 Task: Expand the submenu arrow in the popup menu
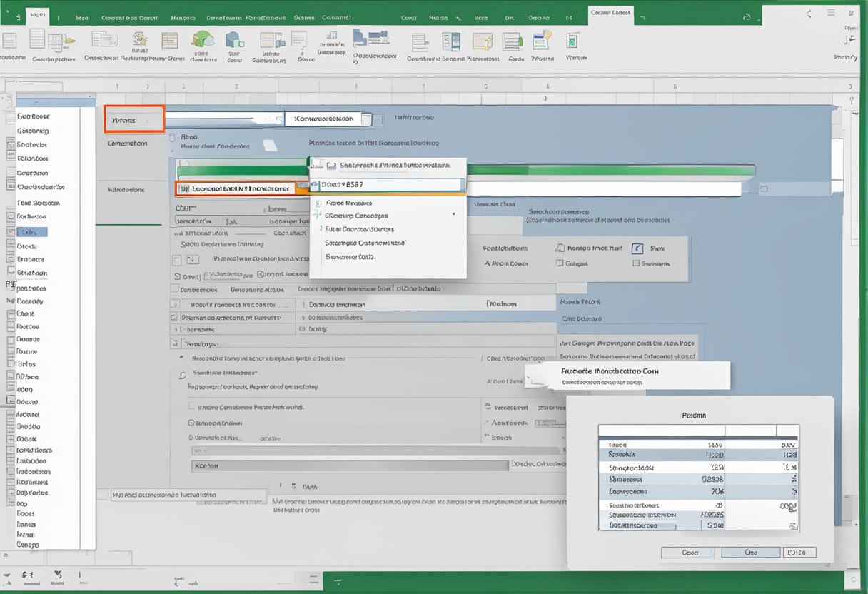coord(453,215)
